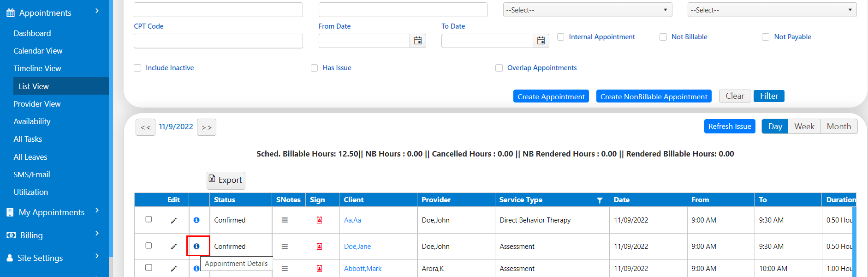Select List View in sidebar
This screenshot has width=868, height=277.
[x=61, y=86]
